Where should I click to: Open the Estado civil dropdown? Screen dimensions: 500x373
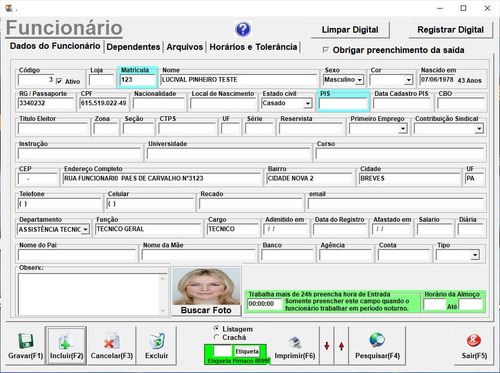[308, 104]
